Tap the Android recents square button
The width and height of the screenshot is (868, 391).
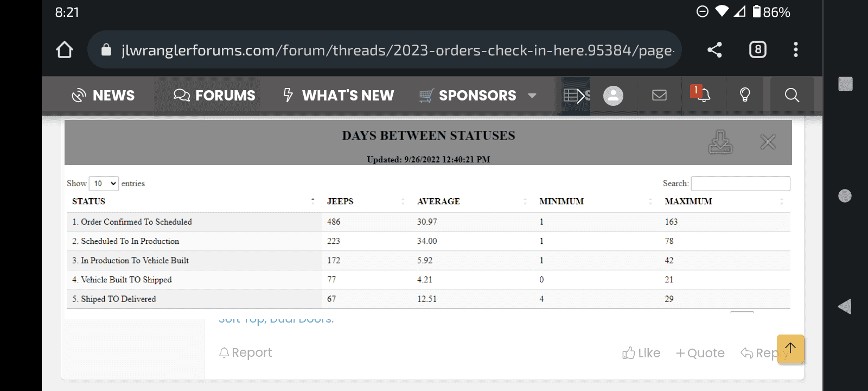[845, 84]
